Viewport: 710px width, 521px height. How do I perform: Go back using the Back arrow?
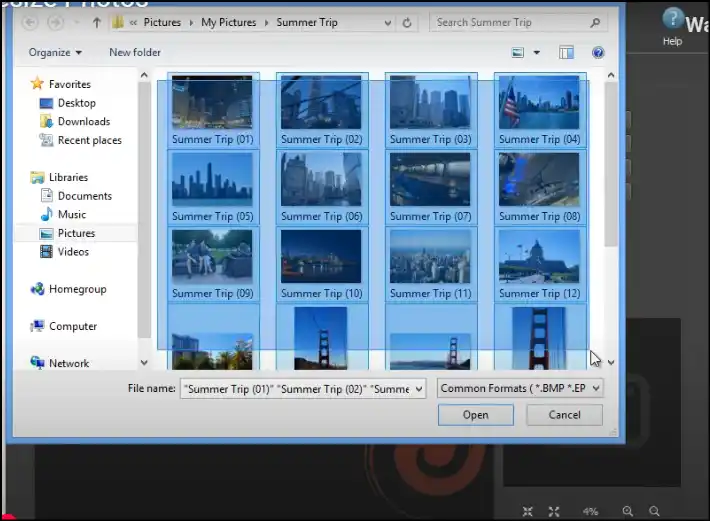(29, 22)
